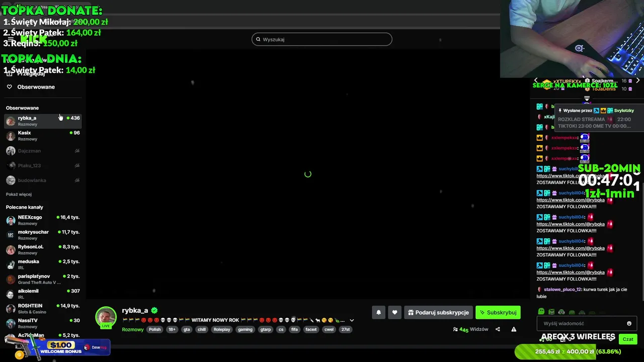Click the verified badge next to rybka_a

154,311
